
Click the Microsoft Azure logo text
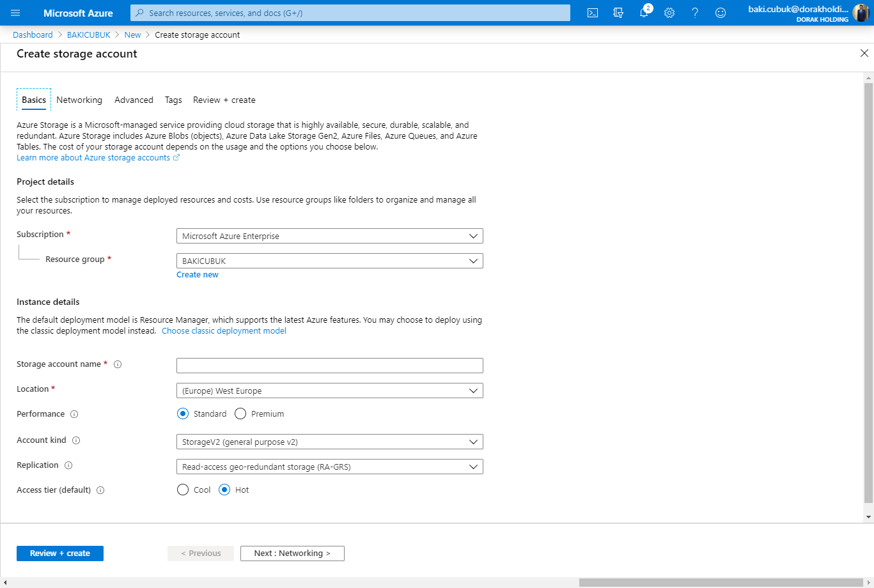[x=78, y=13]
